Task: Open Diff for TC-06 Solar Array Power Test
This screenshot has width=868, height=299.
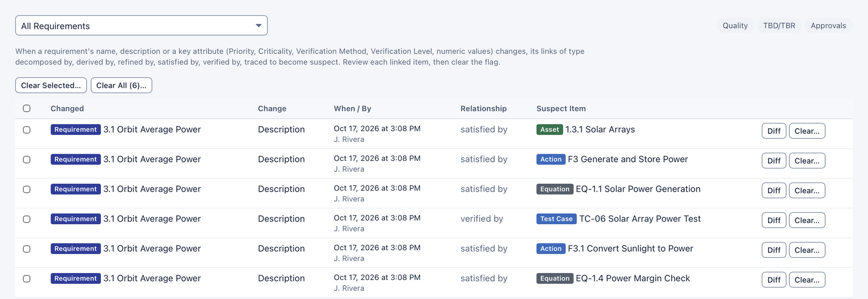Action: [774, 220]
